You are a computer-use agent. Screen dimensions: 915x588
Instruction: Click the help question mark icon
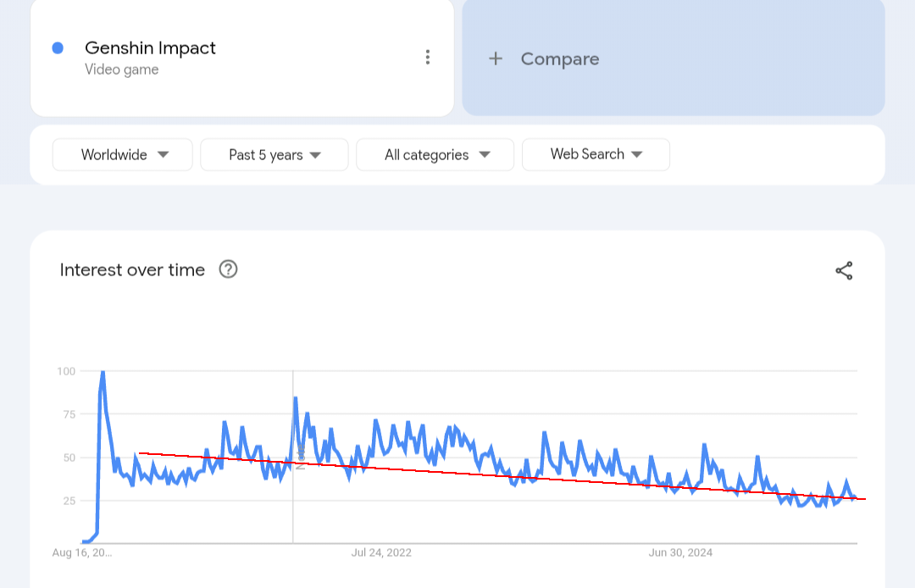click(228, 269)
